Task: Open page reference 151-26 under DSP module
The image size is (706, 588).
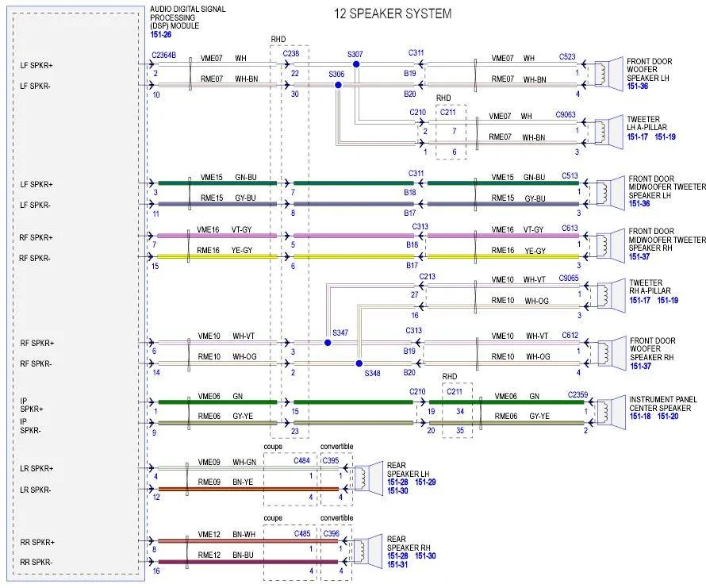Action: click(161, 35)
